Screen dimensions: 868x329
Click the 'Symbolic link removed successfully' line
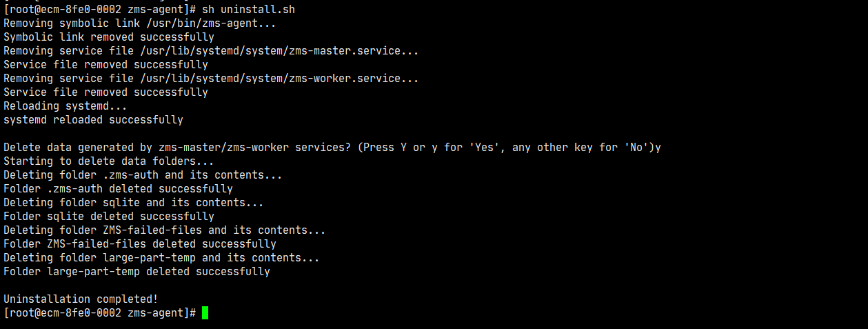pyautogui.click(x=108, y=37)
